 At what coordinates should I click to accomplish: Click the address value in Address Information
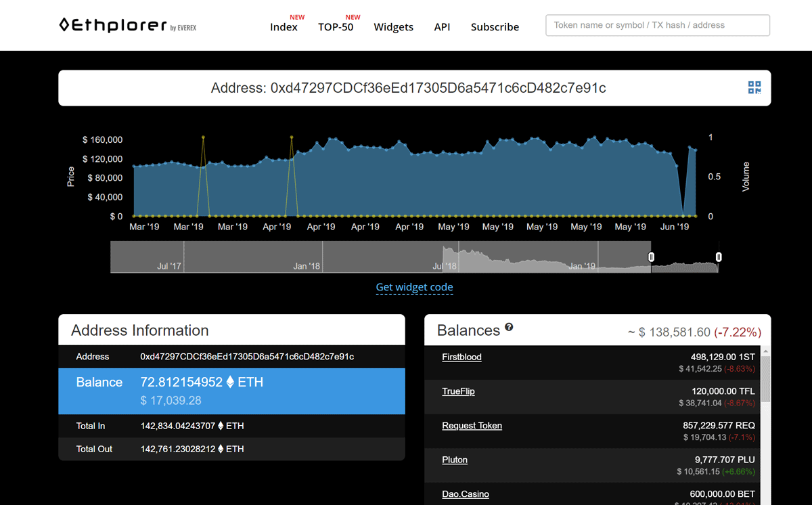[247, 356]
